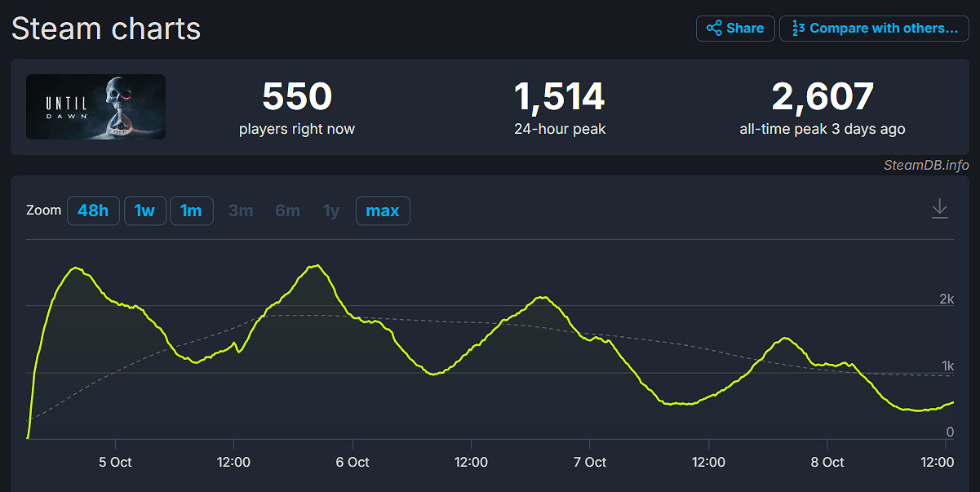980x492 pixels.
Task: Open the Until Dawn game thumbnail
Action: point(95,107)
